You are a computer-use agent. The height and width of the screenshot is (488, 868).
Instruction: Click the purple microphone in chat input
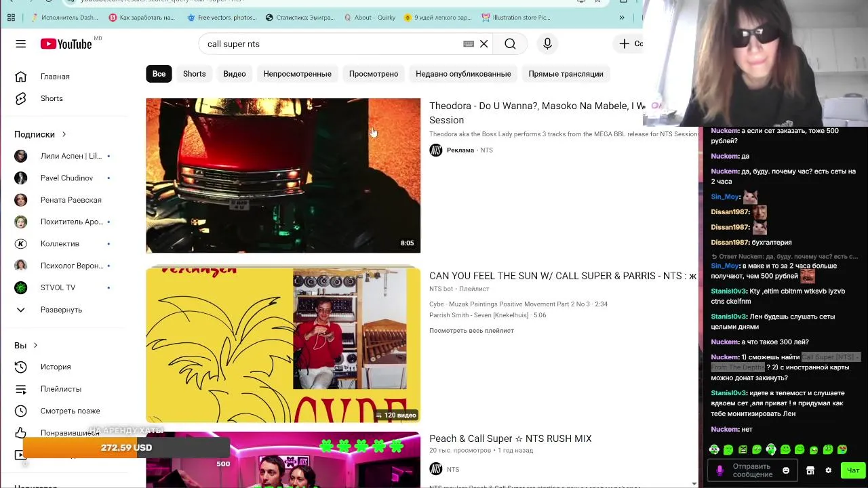(719, 470)
